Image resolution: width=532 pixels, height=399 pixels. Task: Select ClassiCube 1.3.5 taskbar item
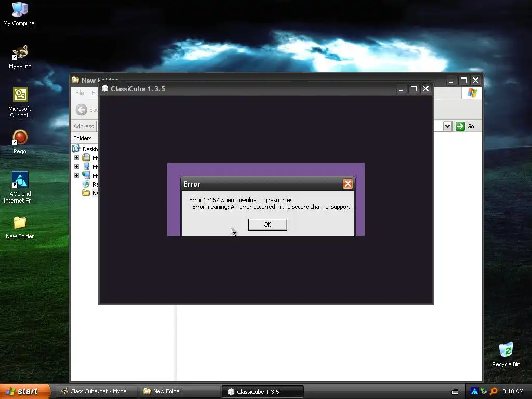pos(262,391)
